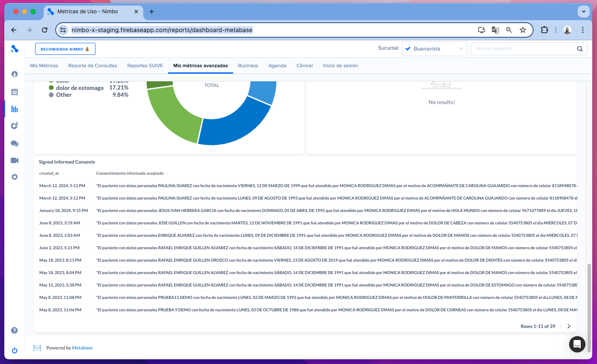Screen dimensions: 597x364
Task: Click the site settings icon in address bar
Action: pos(63,30)
